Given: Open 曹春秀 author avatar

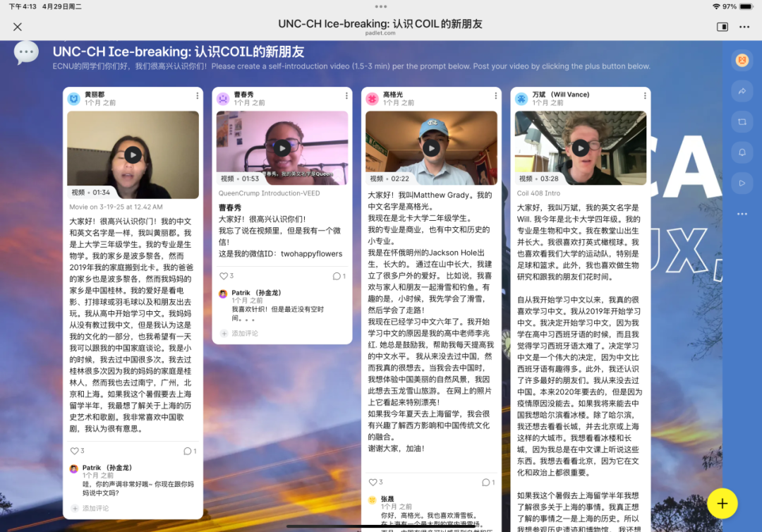Looking at the screenshot, I should (x=223, y=99).
